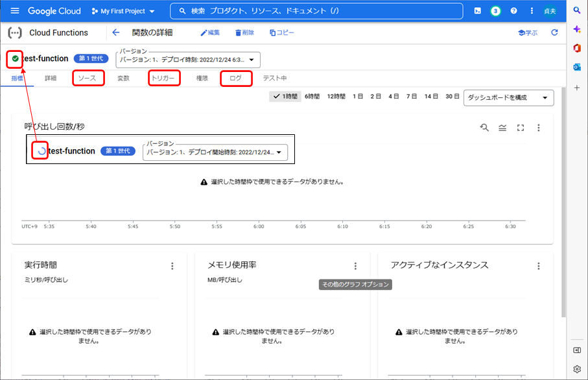
Task: Refresh the function details page
Action: [554, 32]
